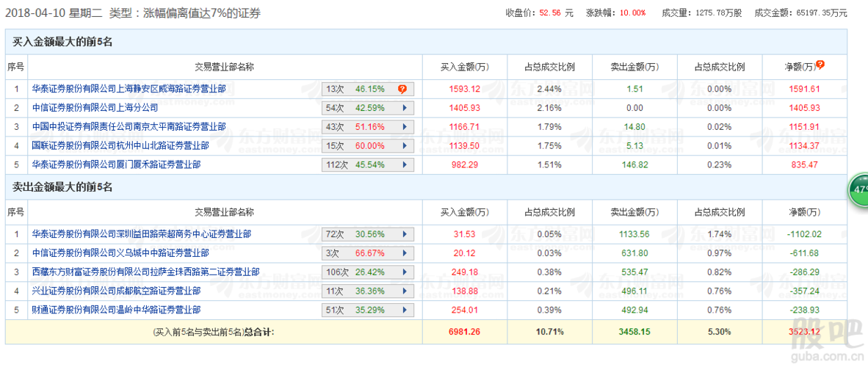The width and height of the screenshot is (868, 367).
Task: Click the 10.00% change value at top
Action: [632, 12]
